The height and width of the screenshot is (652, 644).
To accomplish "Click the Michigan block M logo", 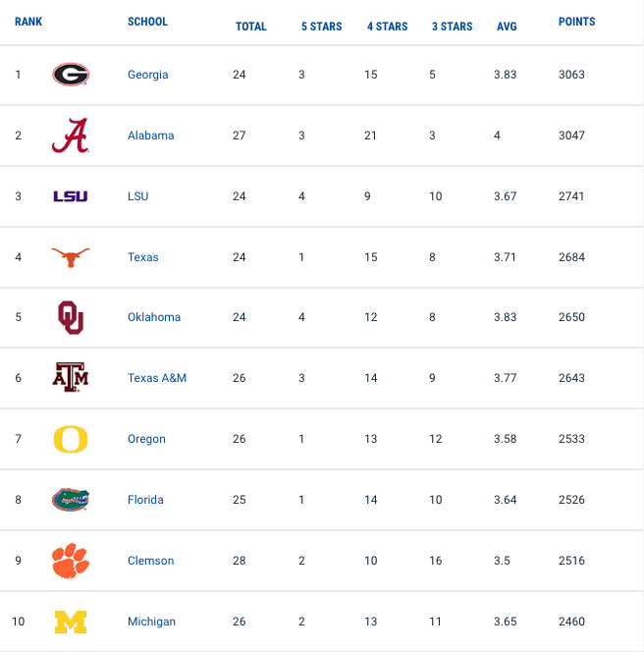I will click(71, 622).
